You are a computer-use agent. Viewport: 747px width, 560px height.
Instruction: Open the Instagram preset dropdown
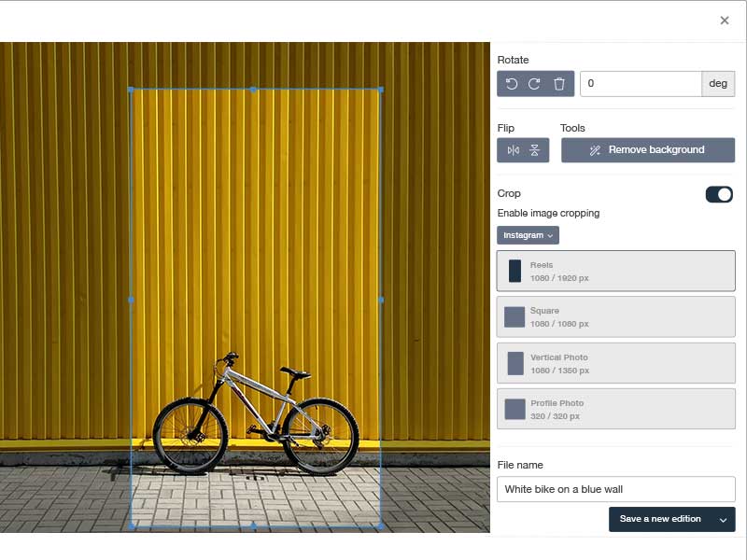point(528,235)
